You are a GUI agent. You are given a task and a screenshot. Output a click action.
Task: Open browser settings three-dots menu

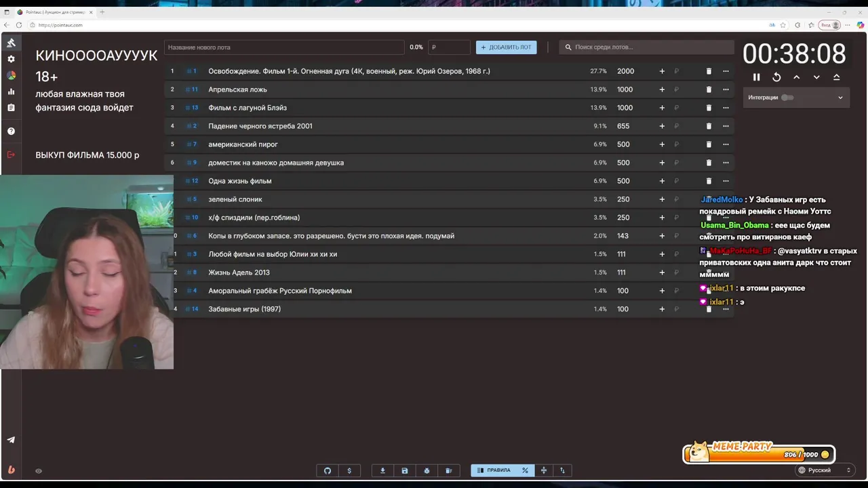[848, 25]
